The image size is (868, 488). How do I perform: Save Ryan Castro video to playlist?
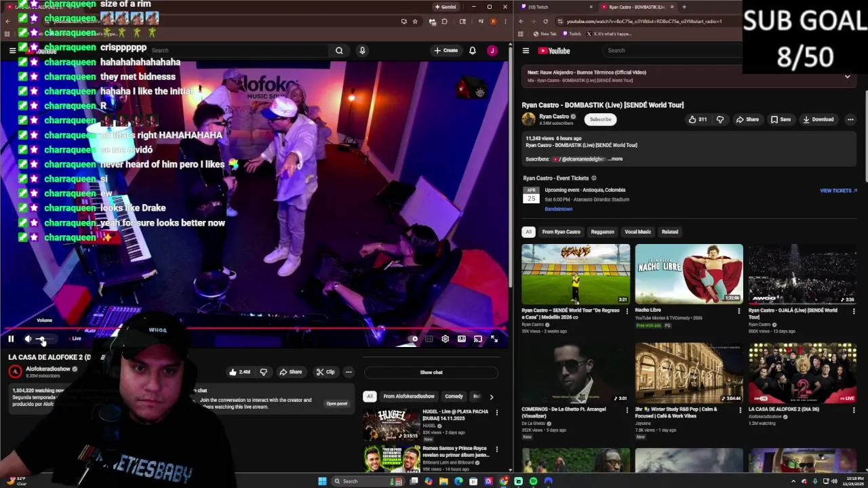point(781,119)
